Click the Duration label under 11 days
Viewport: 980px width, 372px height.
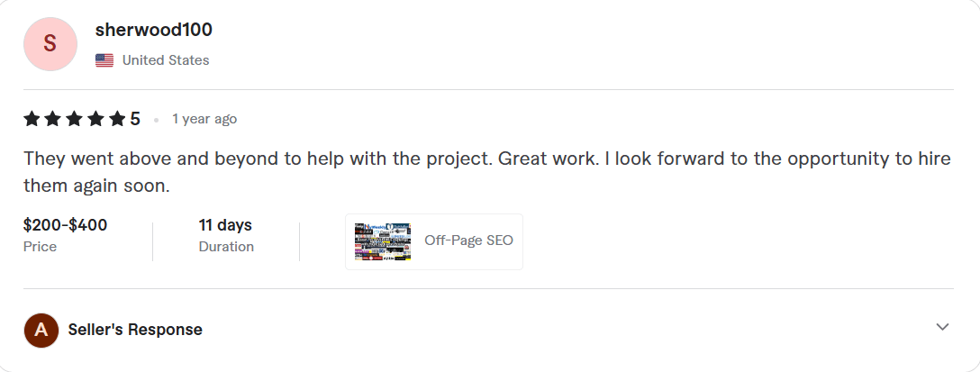point(226,247)
